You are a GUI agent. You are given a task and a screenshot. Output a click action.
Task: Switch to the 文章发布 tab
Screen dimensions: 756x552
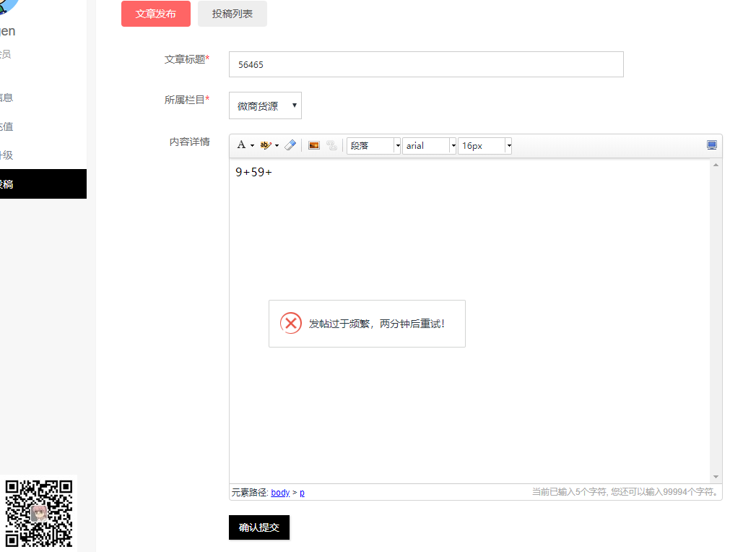point(155,14)
